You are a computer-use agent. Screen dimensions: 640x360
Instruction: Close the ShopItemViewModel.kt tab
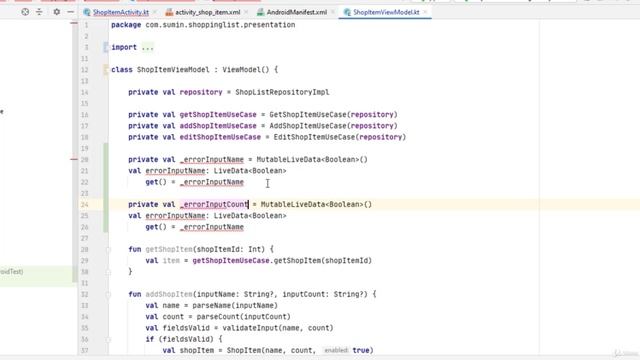coord(425,12)
